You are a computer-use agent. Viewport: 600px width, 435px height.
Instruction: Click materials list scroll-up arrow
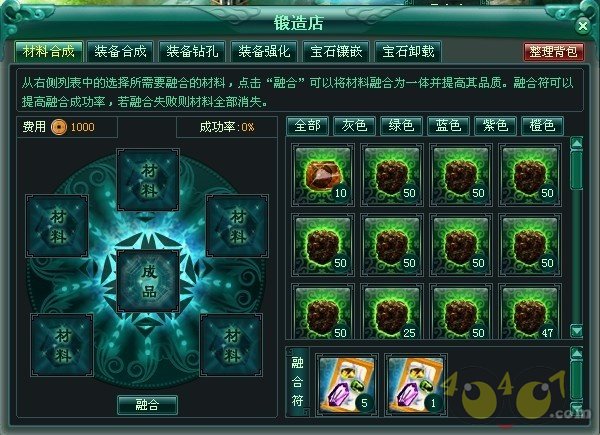(576, 143)
